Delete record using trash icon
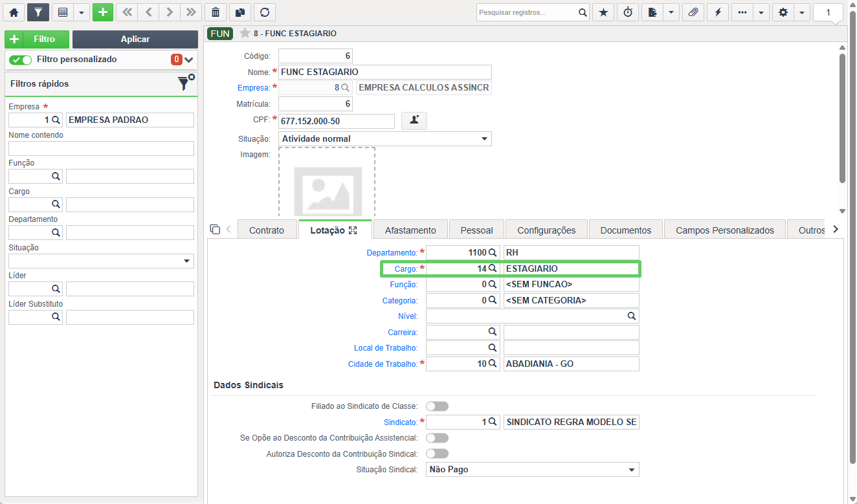 point(216,12)
